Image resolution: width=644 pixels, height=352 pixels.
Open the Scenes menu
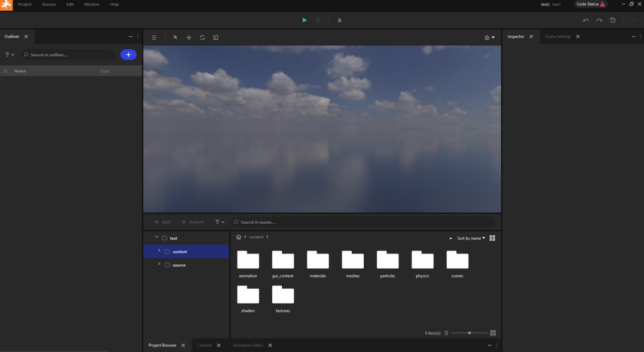pos(49,5)
